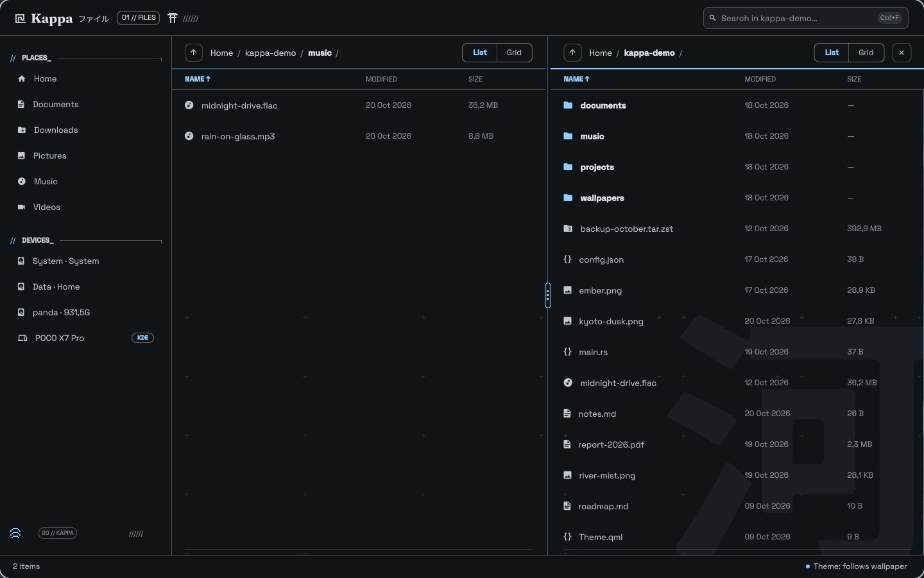Viewport: 924px width, 578px height.
Task: Click the archive icon of backup-october.tar.zst
Action: pos(568,228)
